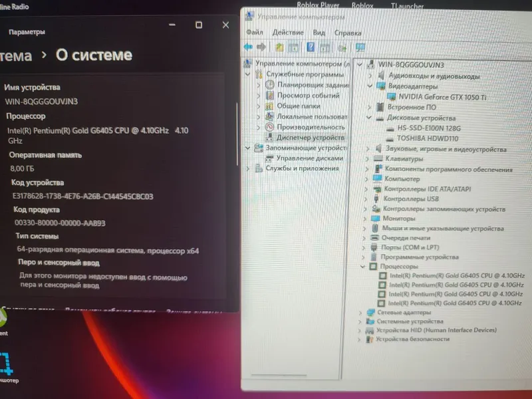Viewport: 532px width, 399px height.
Task: Click the Очереди печати printer icon
Action: pyautogui.click(x=374, y=238)
